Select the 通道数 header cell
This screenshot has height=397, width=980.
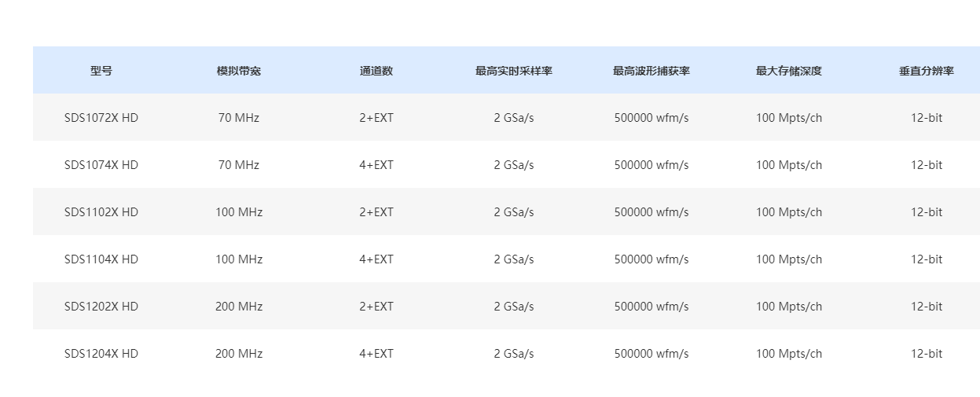376,71
